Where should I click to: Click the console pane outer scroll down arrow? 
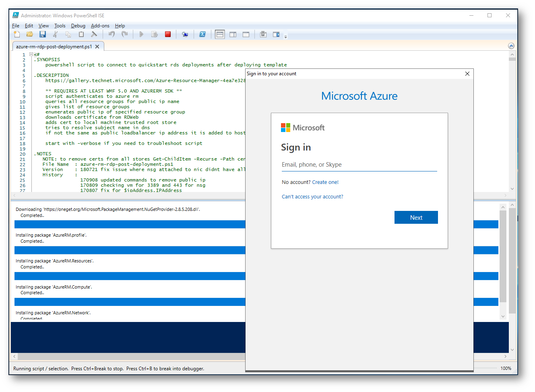(x=512, y=350)
